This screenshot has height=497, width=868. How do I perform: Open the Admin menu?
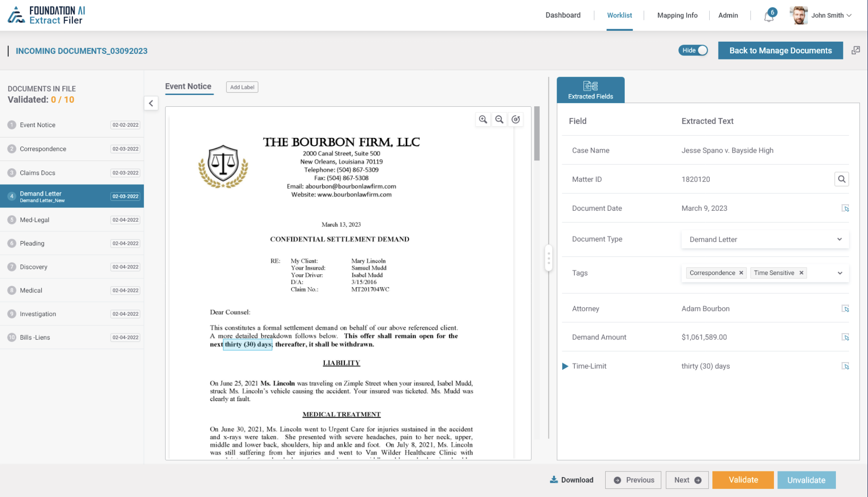[728, 15]
